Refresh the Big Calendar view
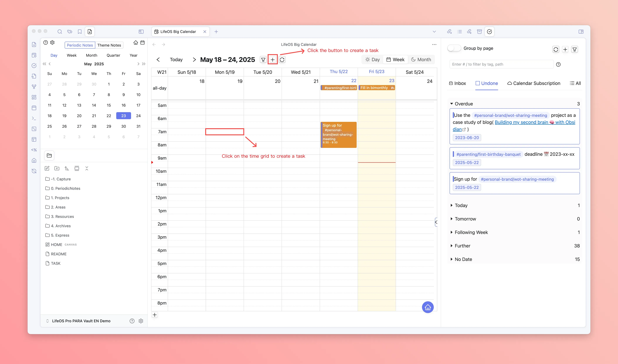Viewport: 618px width, 364px height. (282, 60)
